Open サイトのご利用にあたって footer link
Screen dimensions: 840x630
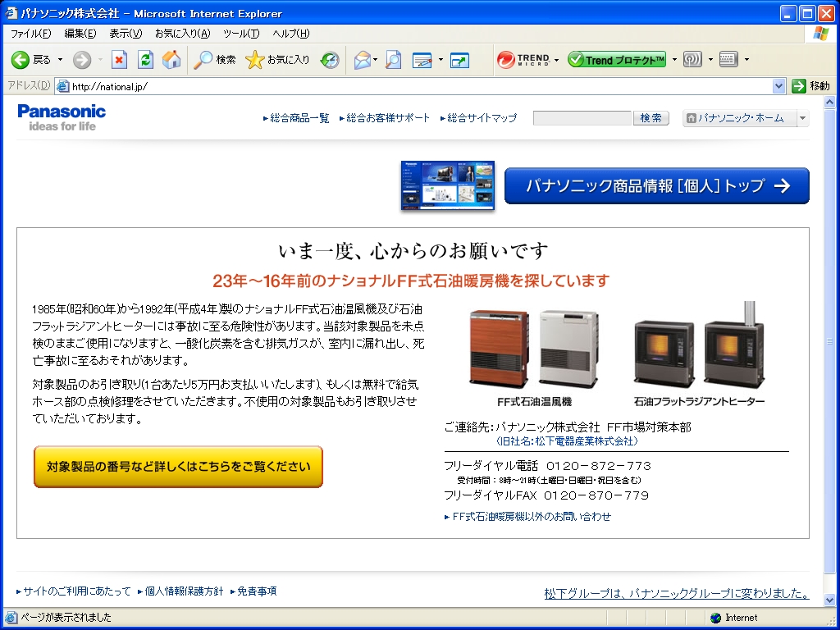74,591
